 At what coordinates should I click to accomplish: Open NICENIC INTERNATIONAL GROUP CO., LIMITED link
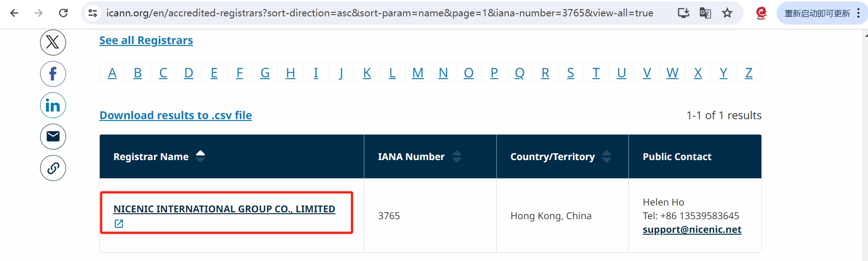pos(224,209)
